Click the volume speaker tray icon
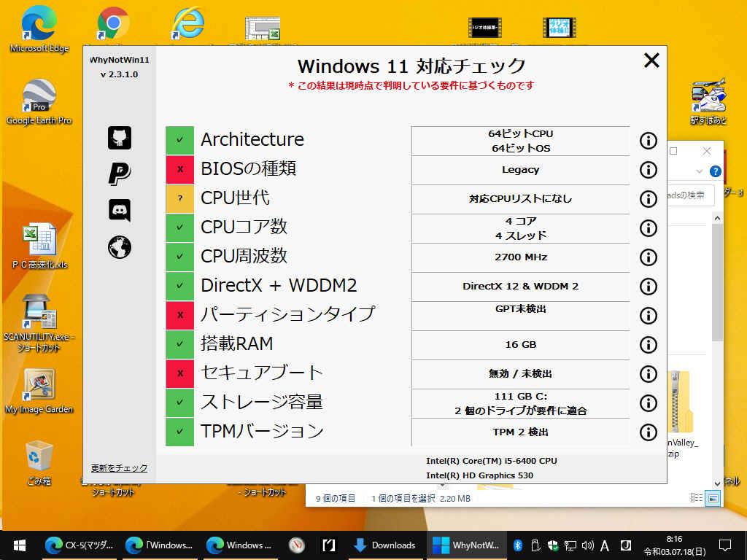Viewport: 747px width, 560px height. pyautogui.click(x=588, y=545)
